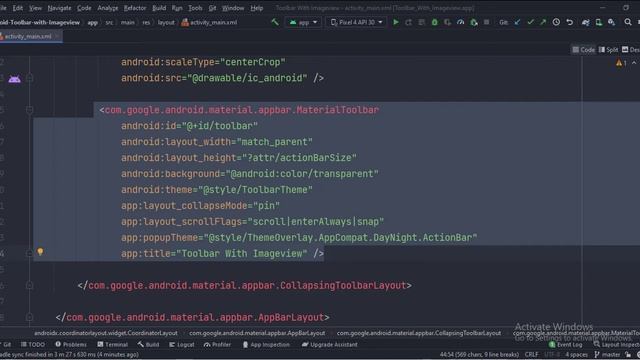Viewport: 640px width, 360px height.
Task: Open the SDK Manager icon
Action: coord(611,22)
